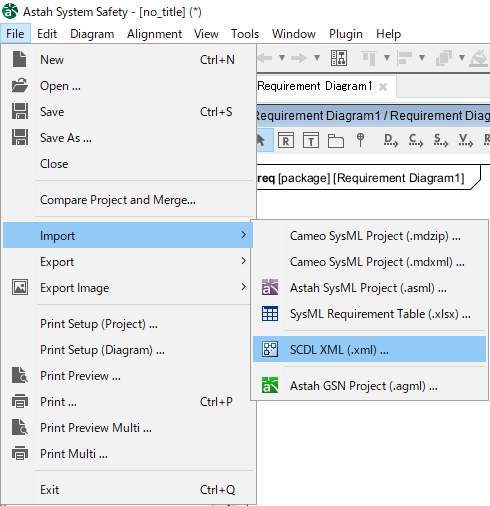490x506 pixels.
Task: Select the pin tool icon
Action: tap(360, 140)
